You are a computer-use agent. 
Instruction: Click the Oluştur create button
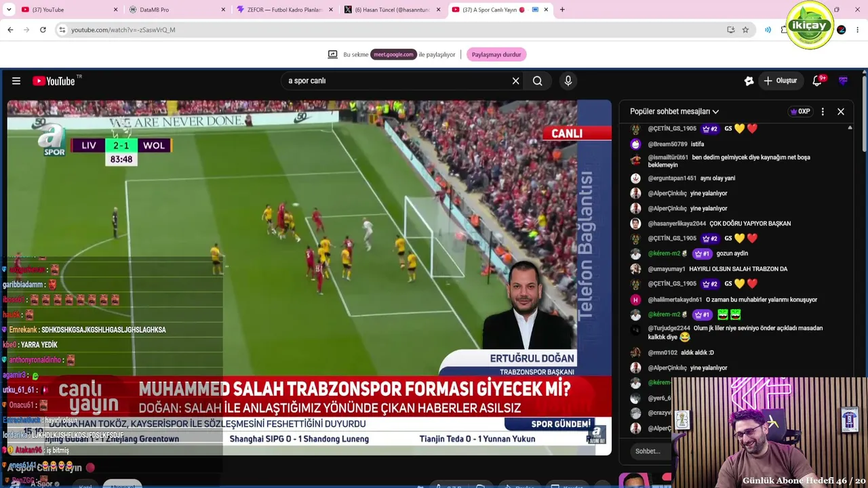click(781, 81)
